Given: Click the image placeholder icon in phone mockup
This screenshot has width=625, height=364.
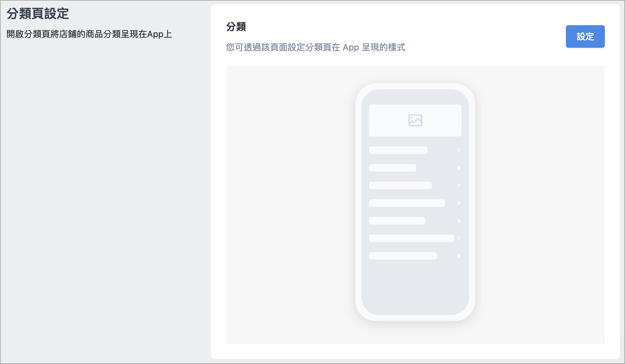Looking at the screenshot, I should pos(415,120).
